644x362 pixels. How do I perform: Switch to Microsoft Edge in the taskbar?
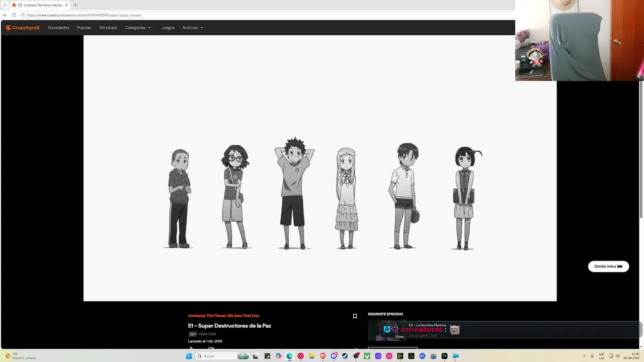[x=289, y=356]
